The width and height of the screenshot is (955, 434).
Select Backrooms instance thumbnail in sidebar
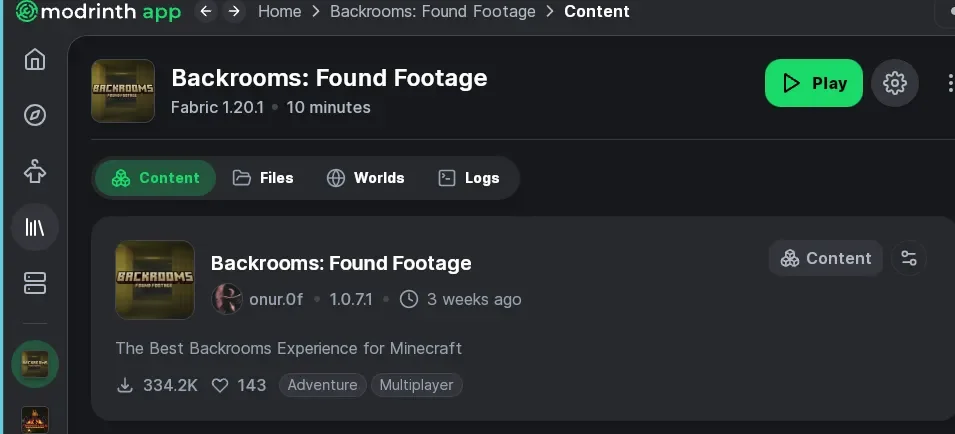(35, 364)
